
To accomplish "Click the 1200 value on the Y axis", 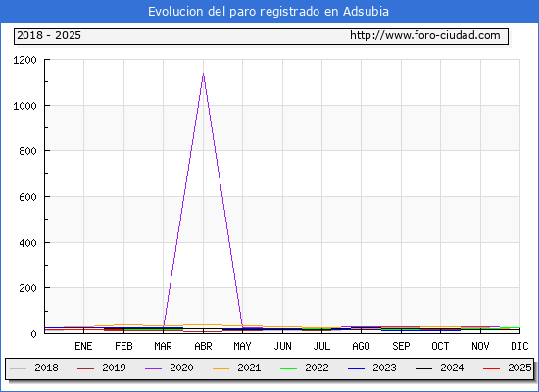I will click(x=24, y=60).
